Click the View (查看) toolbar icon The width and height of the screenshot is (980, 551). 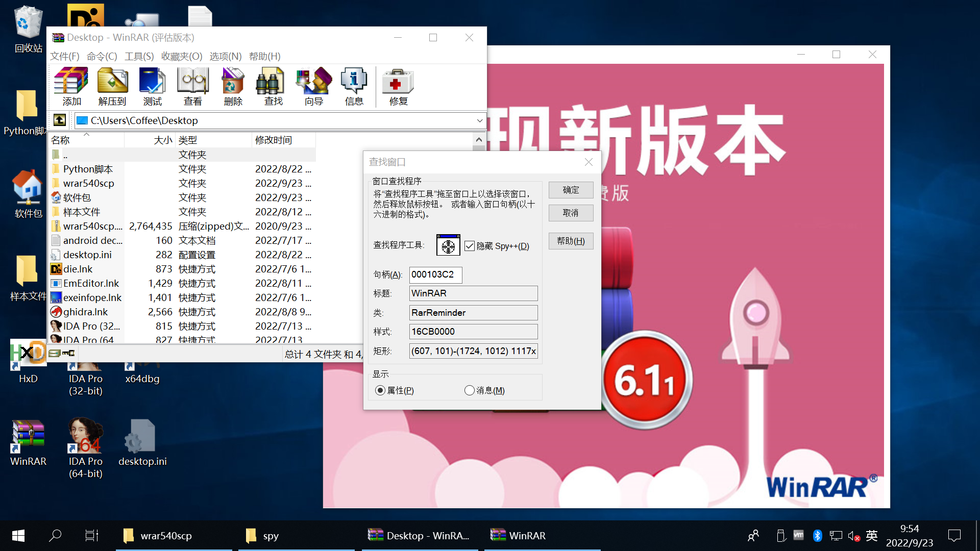193,87
